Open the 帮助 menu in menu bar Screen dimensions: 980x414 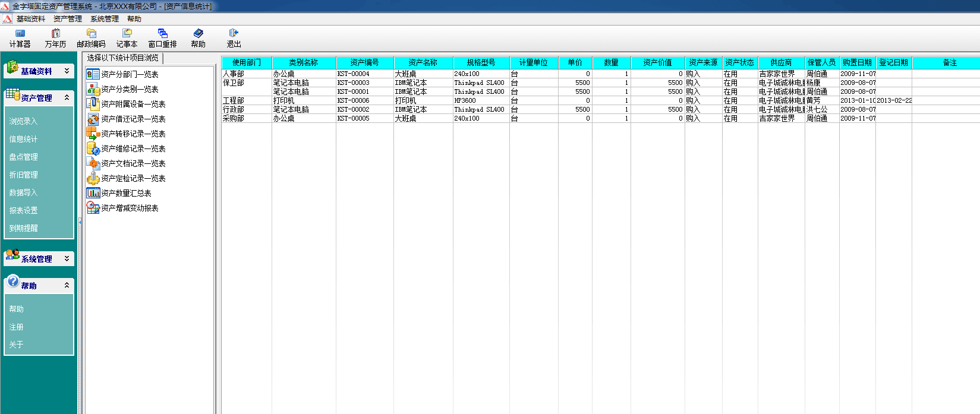click(134, 19)
